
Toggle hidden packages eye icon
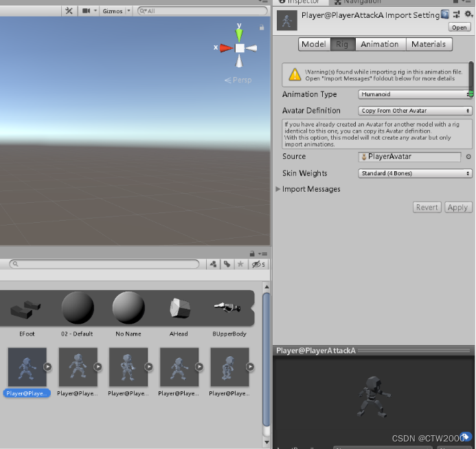(258, 264)
